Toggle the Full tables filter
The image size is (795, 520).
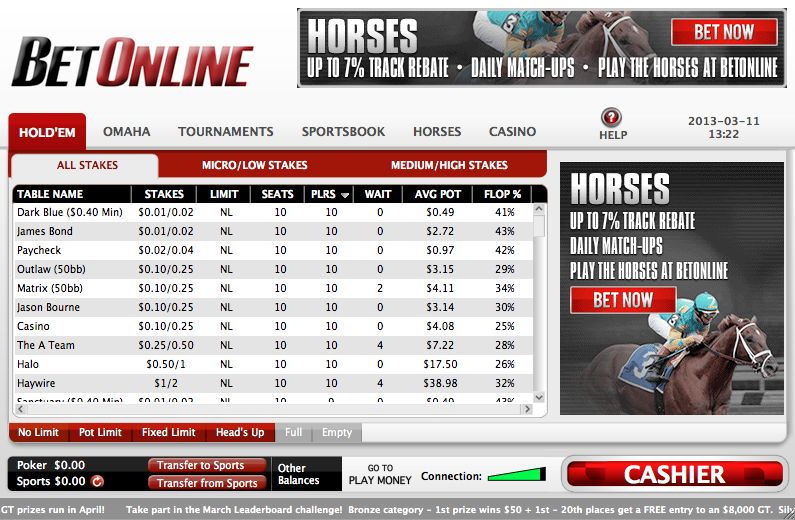click(293, 432)
